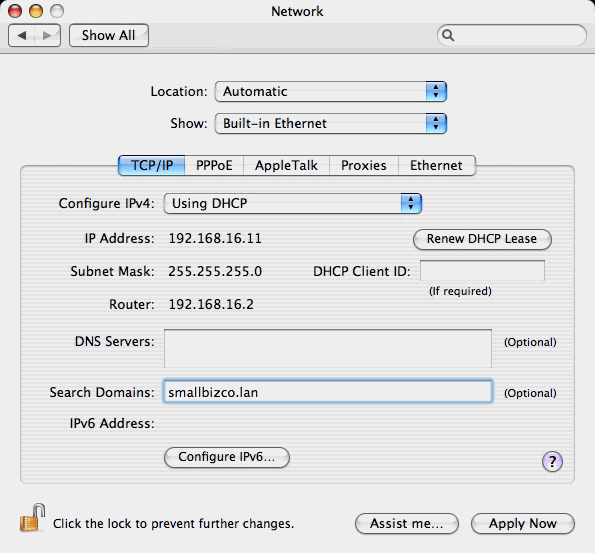Click the DHCP Client ID field
Viewport: 595px width, 553px height.
[x=482, y=271]
